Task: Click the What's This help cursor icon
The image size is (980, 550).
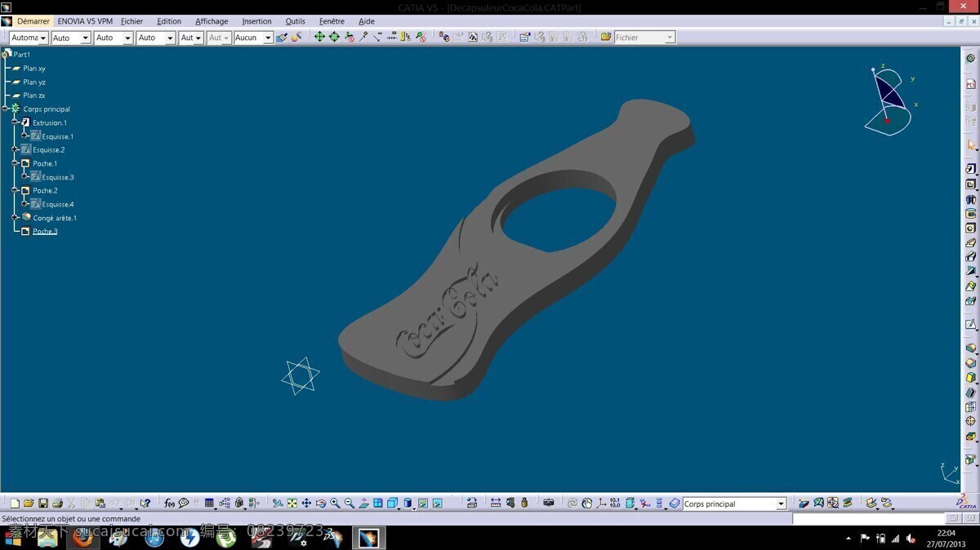Action: 145,503
